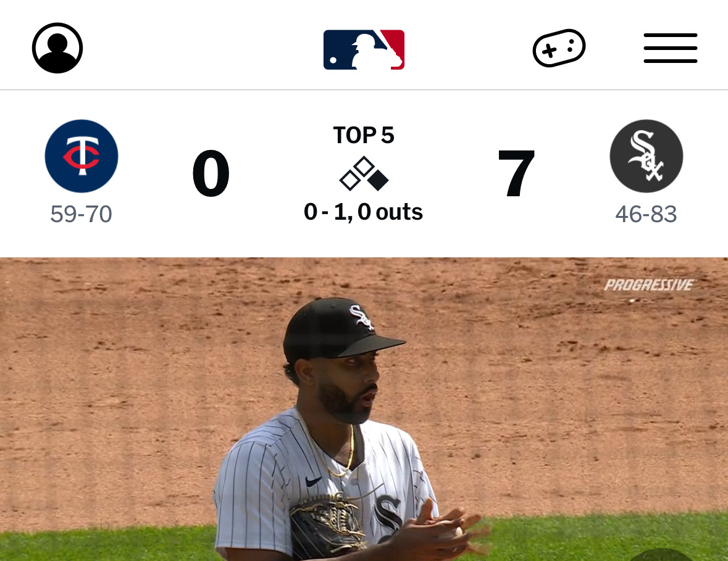The height and width of the screenshot is (561, 728).
Task: Open the hamburger menu
Action: 671,48
